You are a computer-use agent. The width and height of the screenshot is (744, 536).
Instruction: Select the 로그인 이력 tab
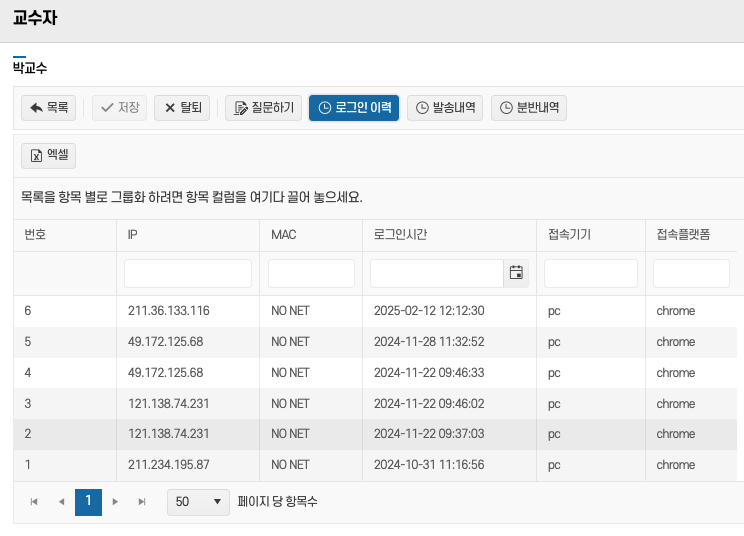[x=354, y=108]
